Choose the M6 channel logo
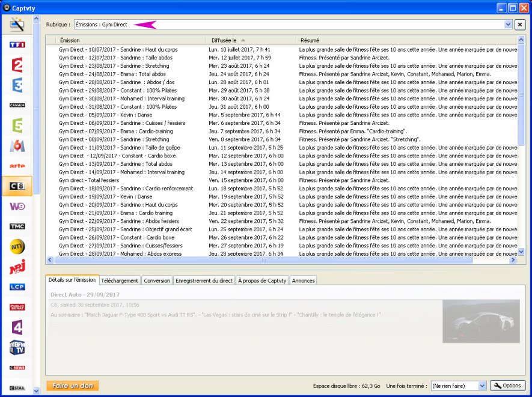The width and height of the screenshot is (532, 397). click(17, 146)
